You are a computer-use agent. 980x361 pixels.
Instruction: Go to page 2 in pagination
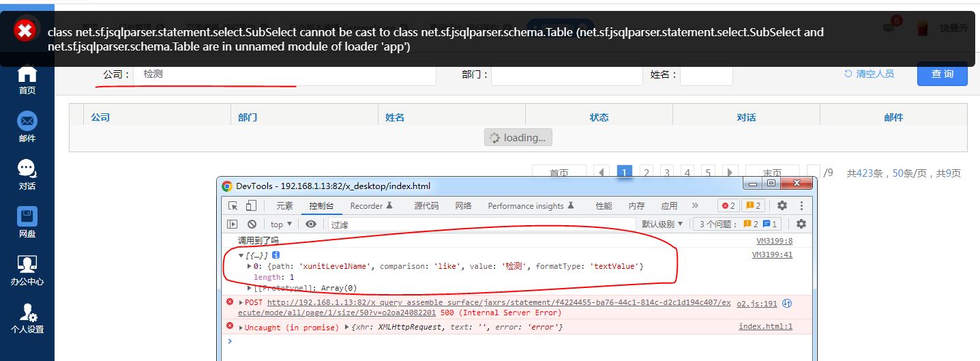646,173
